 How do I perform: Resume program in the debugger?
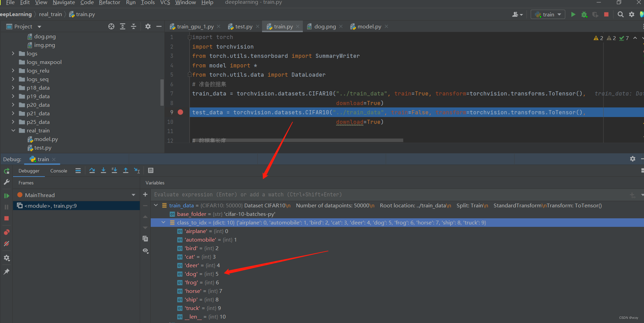tap(7, 196)
